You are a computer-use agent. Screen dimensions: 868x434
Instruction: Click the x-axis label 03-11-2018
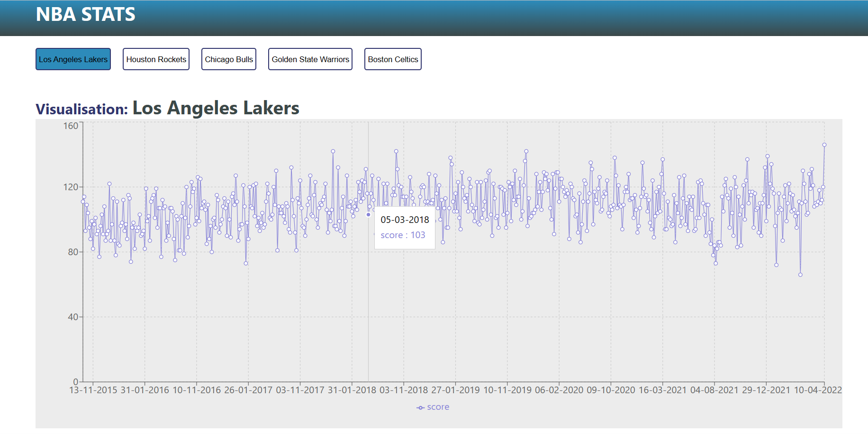click(404, 390)
